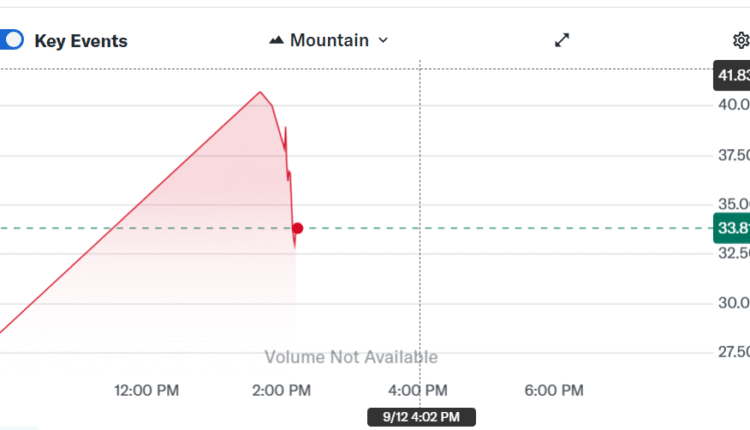Click the Key Events label
750x430 pixels.
pos(81,41)
